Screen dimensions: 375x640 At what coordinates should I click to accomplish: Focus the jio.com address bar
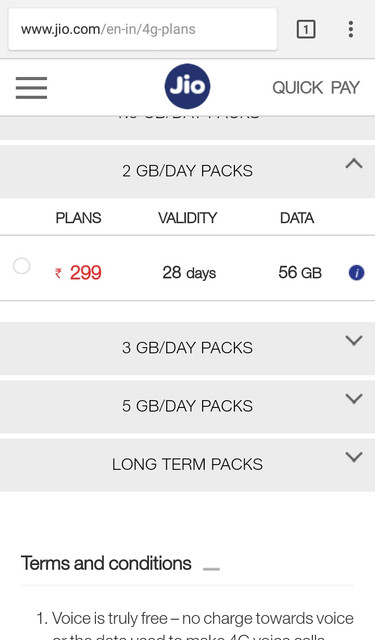[142, 29]
